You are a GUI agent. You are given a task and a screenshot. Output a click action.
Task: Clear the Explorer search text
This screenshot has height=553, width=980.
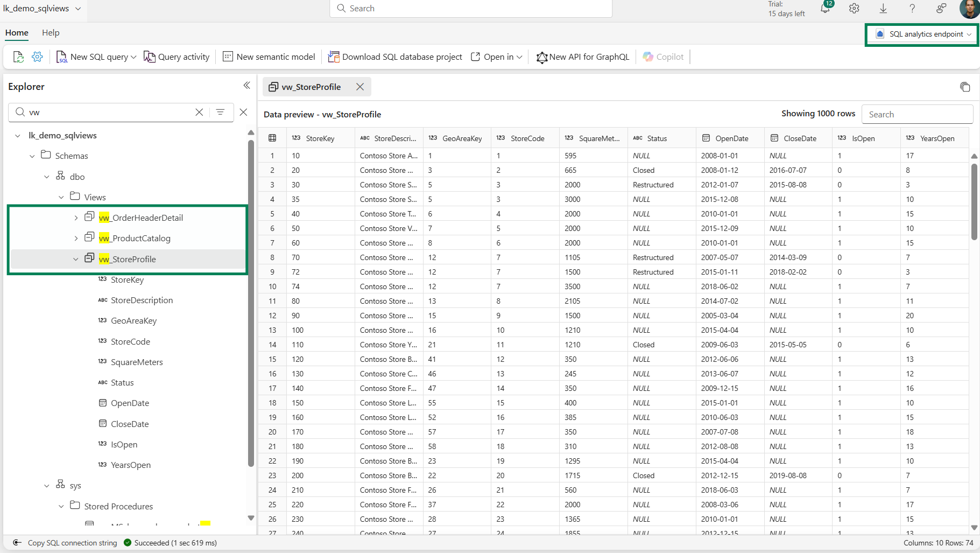pos(199,112)
